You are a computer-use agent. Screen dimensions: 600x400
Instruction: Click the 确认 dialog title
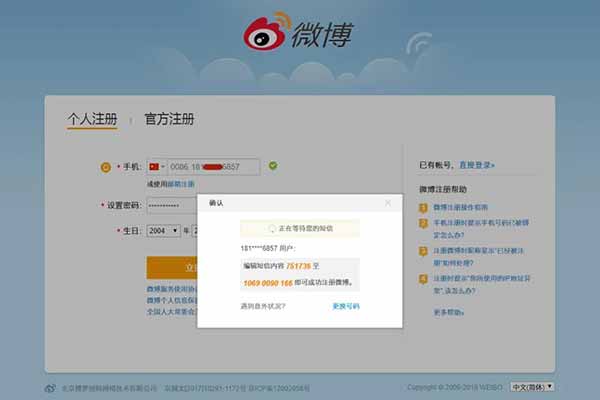point(216,203)
